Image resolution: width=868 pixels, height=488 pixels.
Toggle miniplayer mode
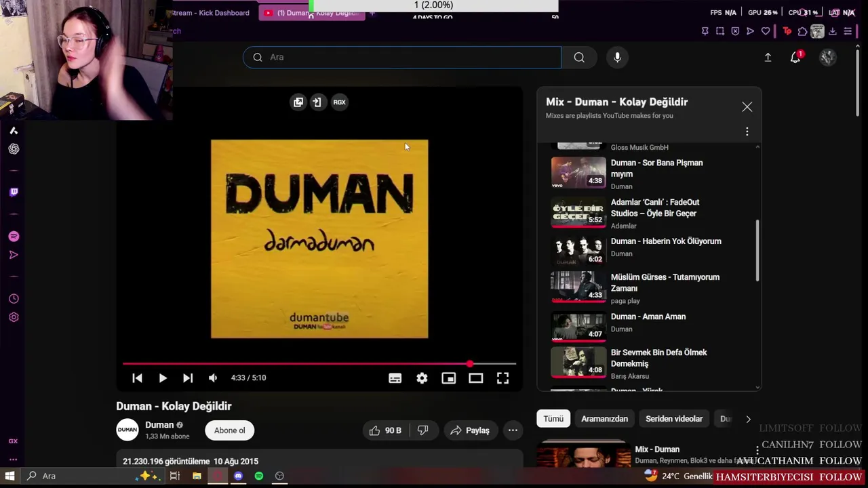(449, 378)
